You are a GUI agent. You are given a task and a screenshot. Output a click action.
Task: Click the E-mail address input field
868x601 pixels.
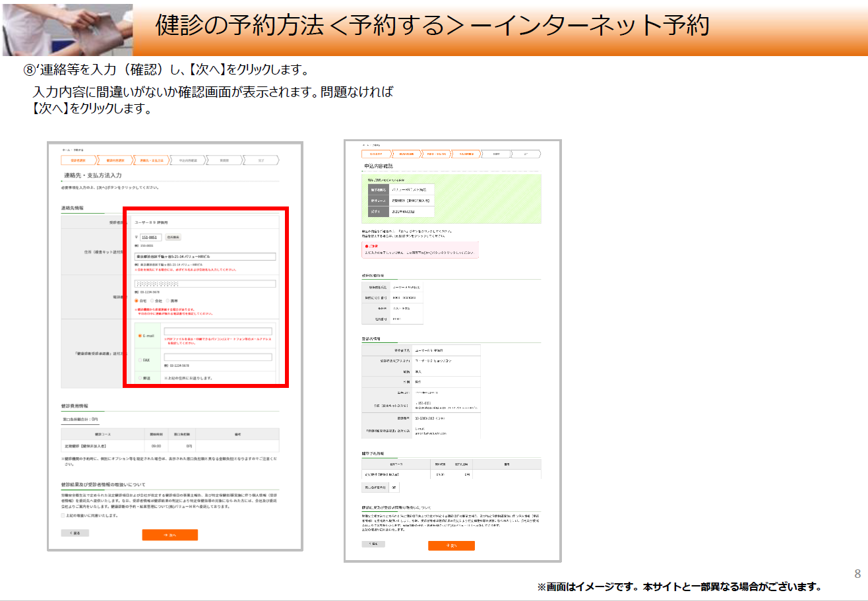(x=218, y=331)
